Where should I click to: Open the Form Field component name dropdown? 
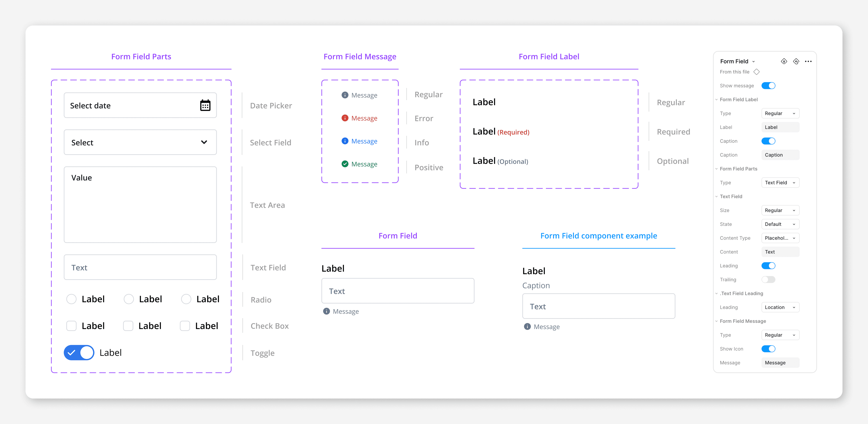pos(753,61)
